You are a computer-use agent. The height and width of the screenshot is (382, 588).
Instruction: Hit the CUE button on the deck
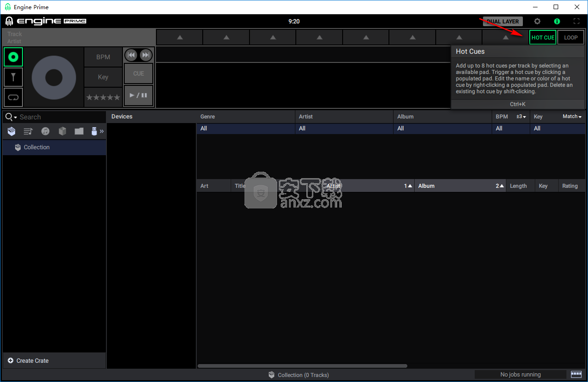pyautogui.click(x=139, y=73)
